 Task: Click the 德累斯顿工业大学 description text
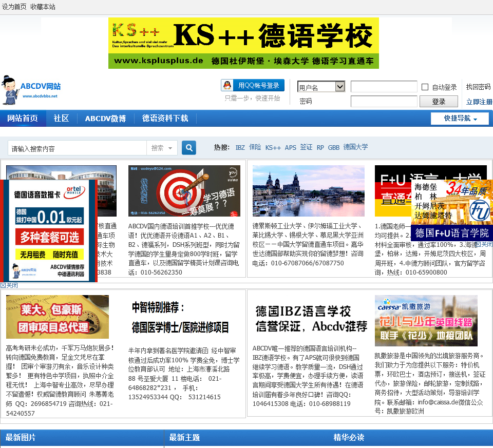tap(308, 244)
